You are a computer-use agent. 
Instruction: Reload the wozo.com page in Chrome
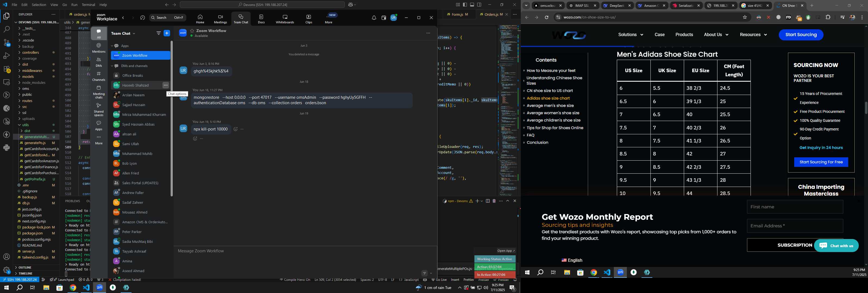tap(547, 17)
